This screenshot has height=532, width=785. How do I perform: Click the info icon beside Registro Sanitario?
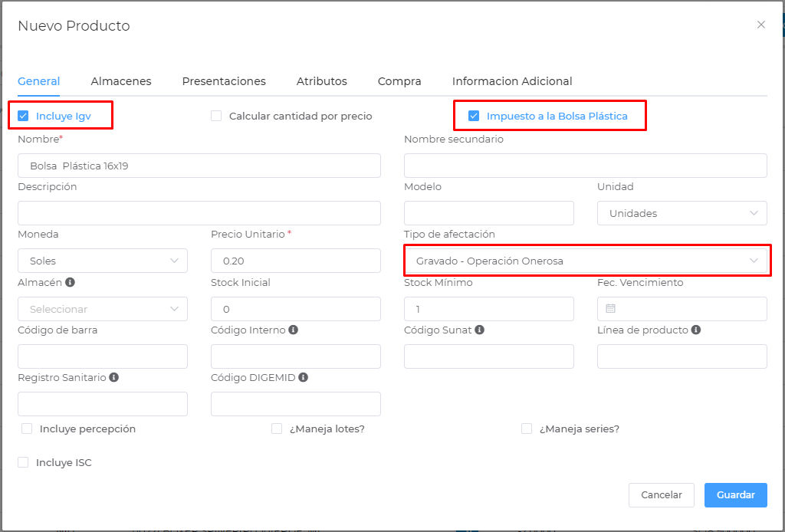(x=114, y=377)
